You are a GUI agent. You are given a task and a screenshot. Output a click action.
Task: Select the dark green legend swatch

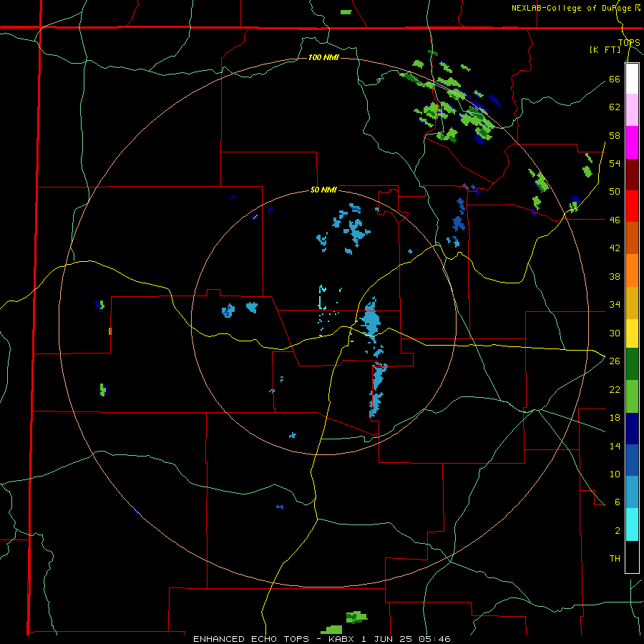tap(632, 364)
